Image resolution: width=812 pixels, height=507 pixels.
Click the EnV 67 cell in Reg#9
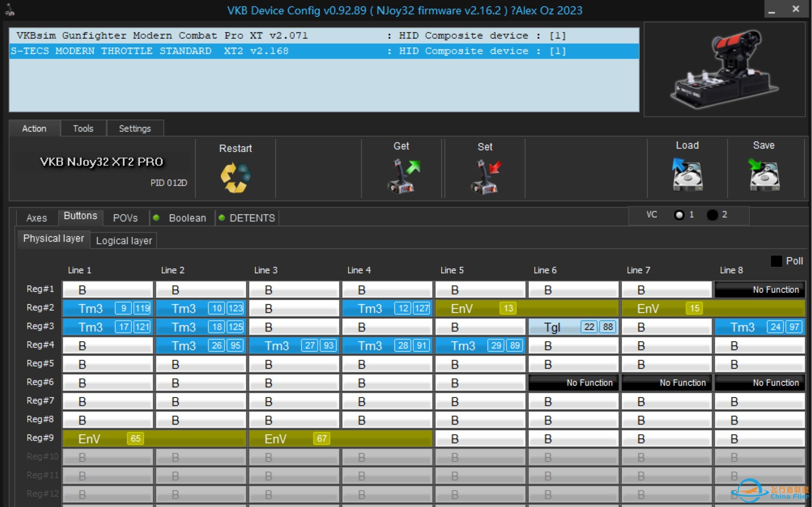pos(341,439)
